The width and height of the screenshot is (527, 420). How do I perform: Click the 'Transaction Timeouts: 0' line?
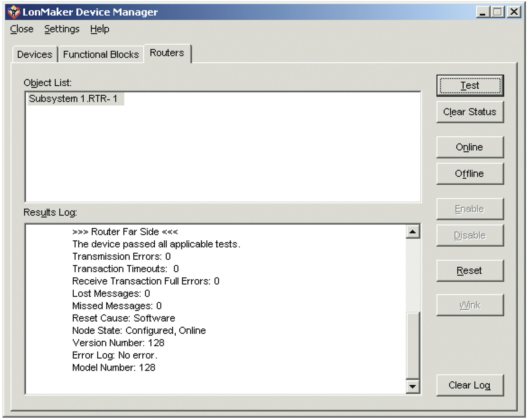pos(126,269)
